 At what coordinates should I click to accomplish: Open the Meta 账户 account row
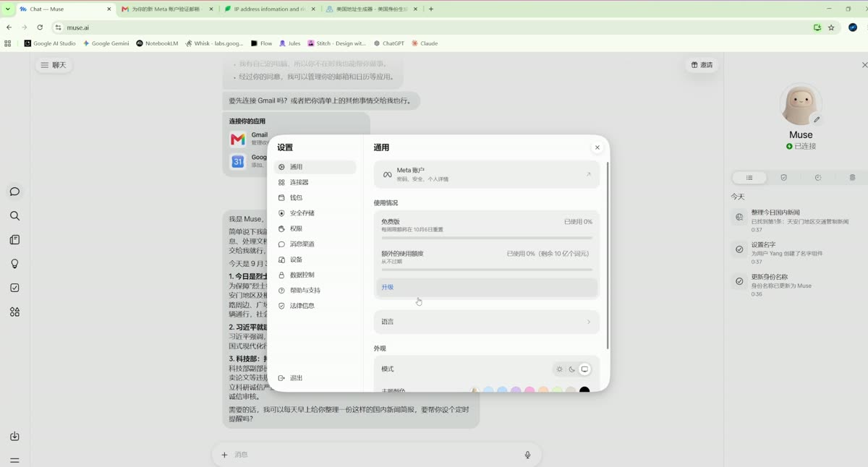tap(487, 174)
